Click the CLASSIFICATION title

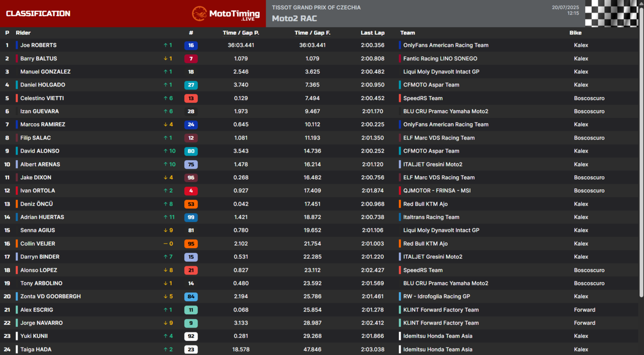(x=38, y=14)
